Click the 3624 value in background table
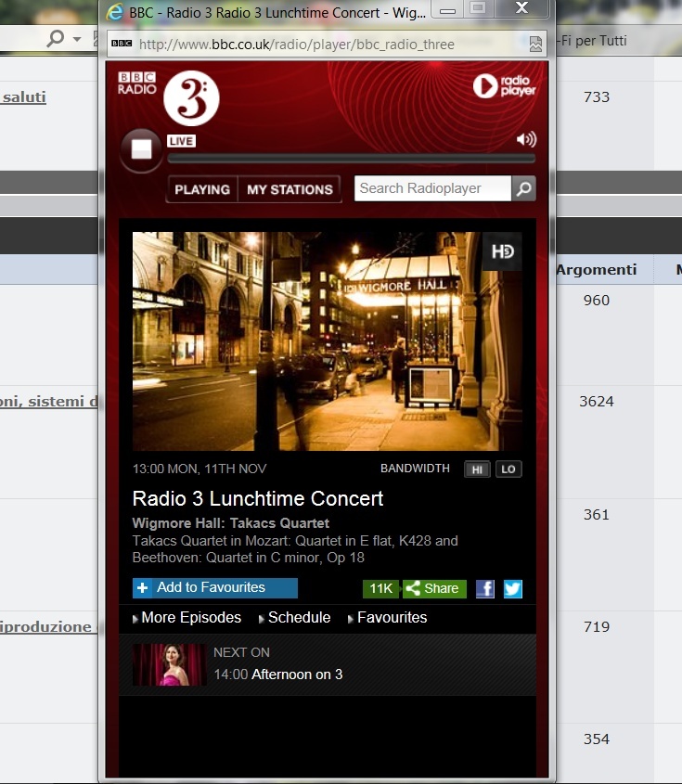 [x=597, y=401]
